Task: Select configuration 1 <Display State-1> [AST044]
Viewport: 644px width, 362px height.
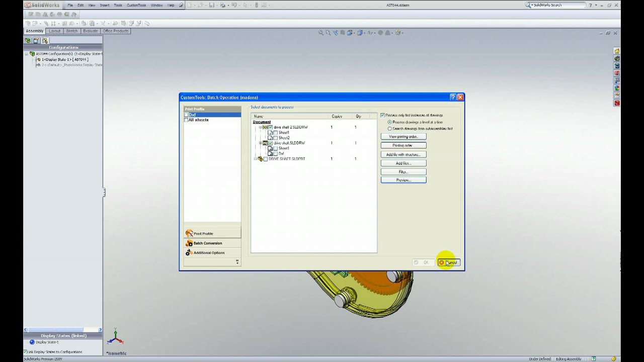Action: (64, 59)
